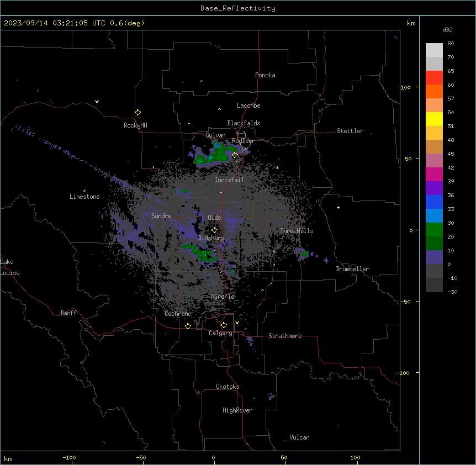Viewport: 476px width, 465px height.
Task: Select the orange 60 dBZ legend swatch
Action: coord(434,91)
